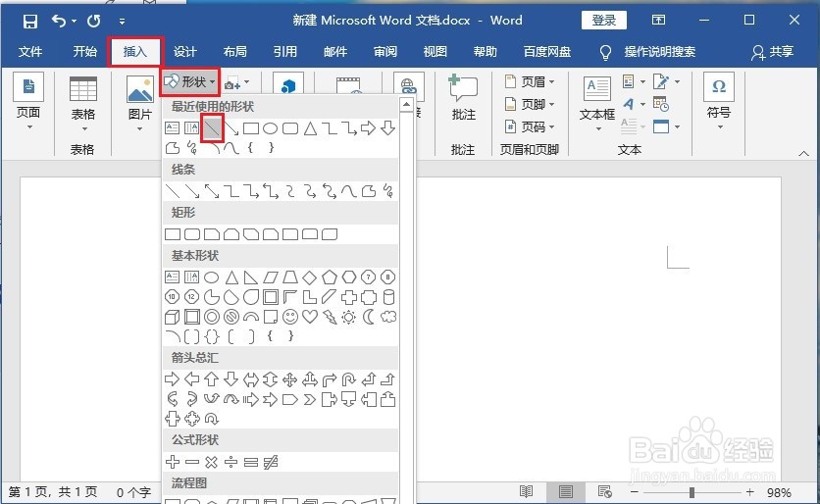Switch to Read Mode view icon
Viewport: 820px width, 504px height.
pyautogui.click(x=526, y=492)
